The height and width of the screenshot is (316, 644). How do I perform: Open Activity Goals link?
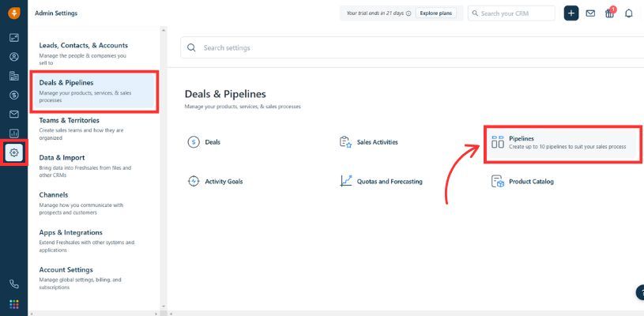point(224,182)
